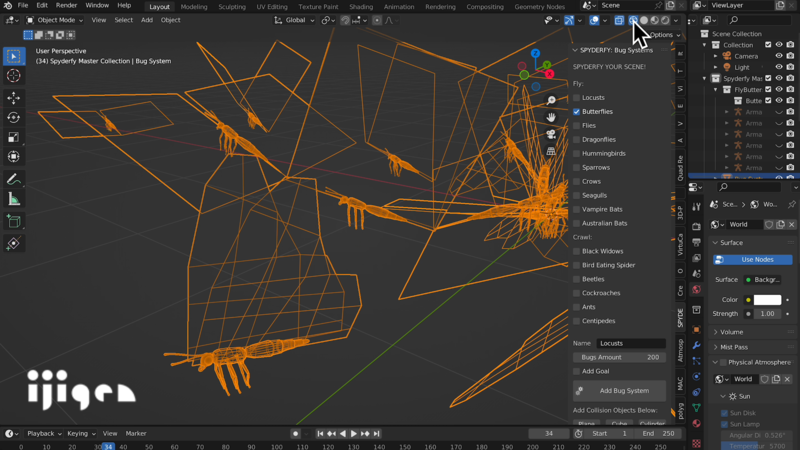Click the Use Nodes button
Image resolution: width=800 pixels, height=450 pixels.
pos(753,260)
